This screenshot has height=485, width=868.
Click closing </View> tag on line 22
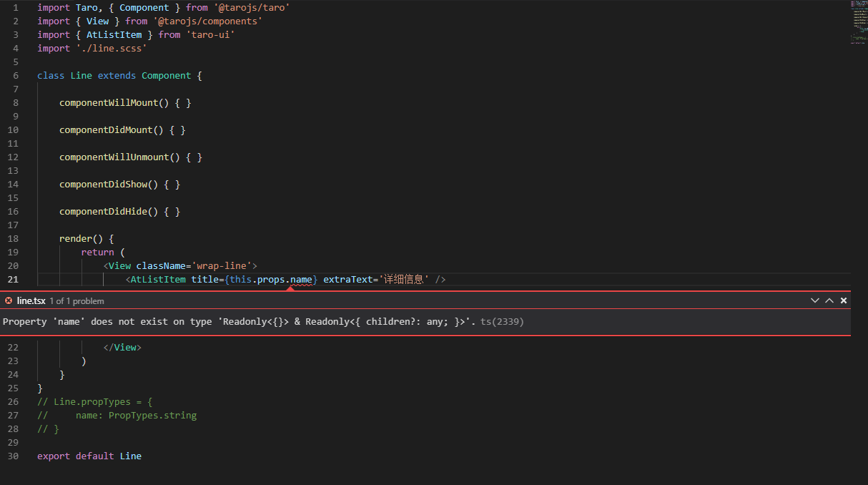pos(122,347)
